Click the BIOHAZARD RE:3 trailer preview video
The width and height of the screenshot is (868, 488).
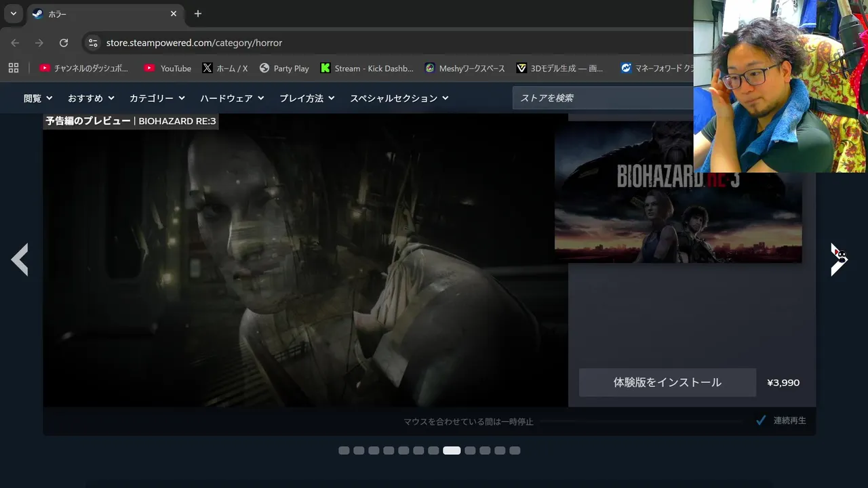[305, 260]
